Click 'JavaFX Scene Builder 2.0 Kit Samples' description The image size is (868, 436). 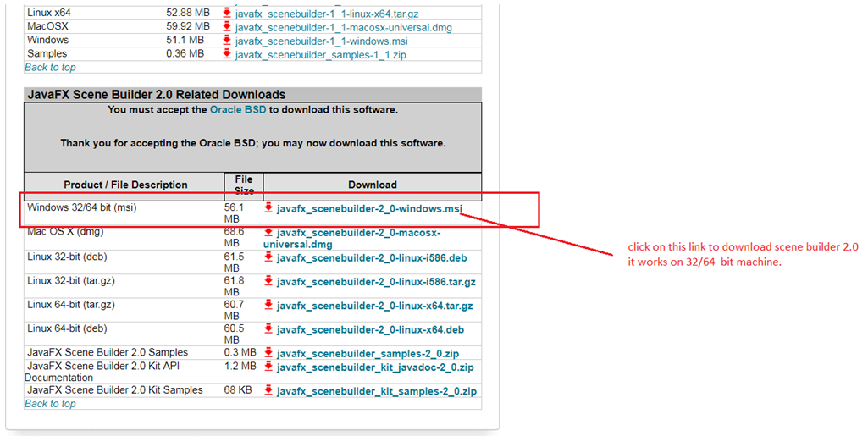click(x=115, y=390)
